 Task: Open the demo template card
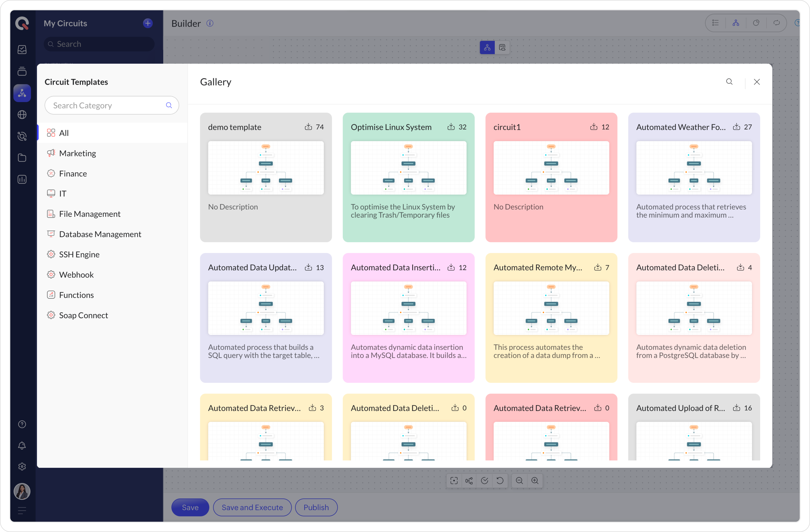pyautogui.click(x=266, y=177)
